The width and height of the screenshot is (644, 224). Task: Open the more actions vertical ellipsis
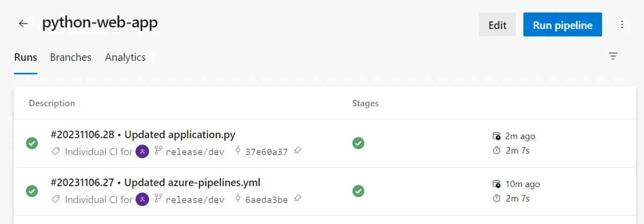(x=622, y=25)
